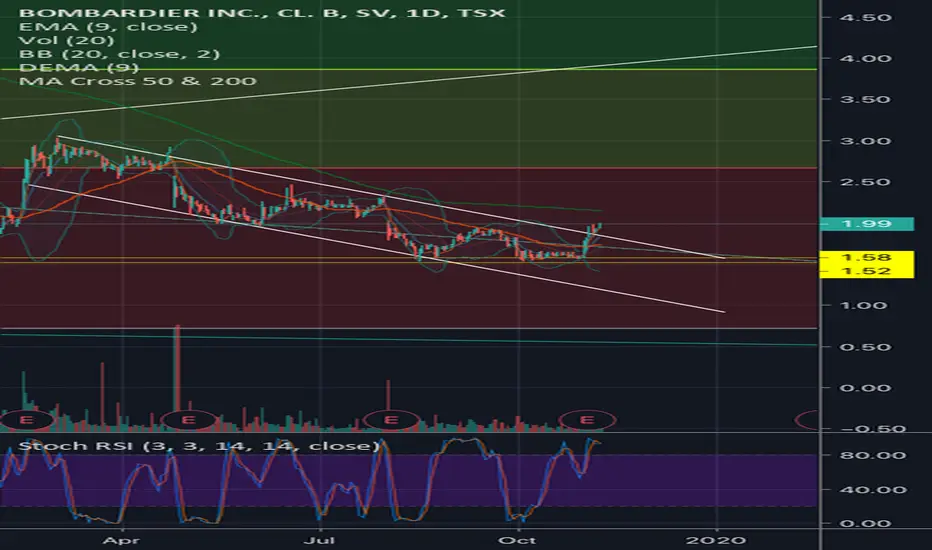Select the Vol (20) indicator label
Screen dimensions: 932x550
pyautogui.click(x=66, y=40)
